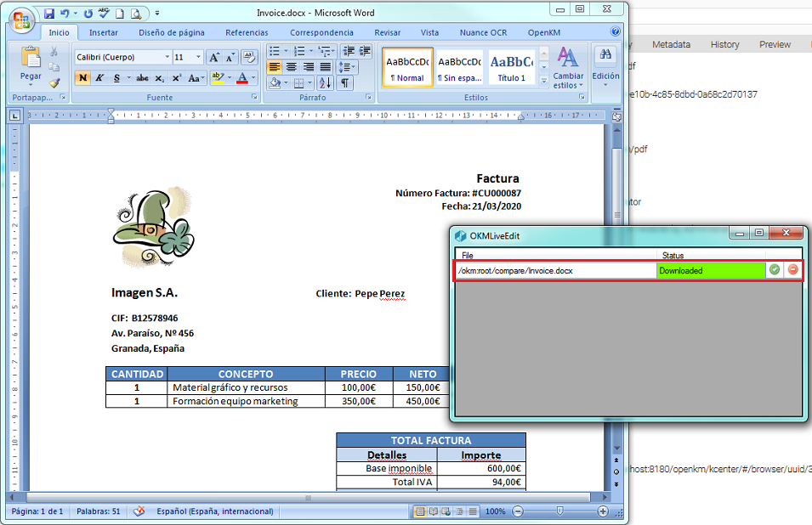The width and height of the screenshot is (812, 525).
Task: Align paragraph text to the right
Action: [309, 67]
